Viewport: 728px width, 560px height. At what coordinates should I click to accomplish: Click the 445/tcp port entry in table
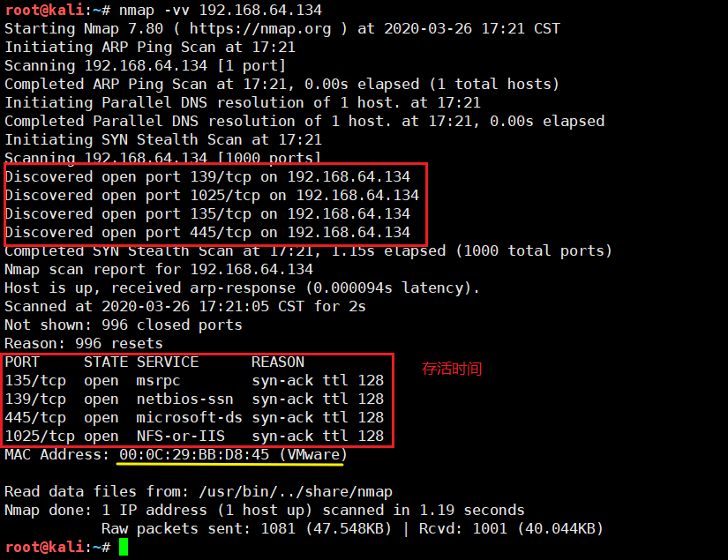35,418
